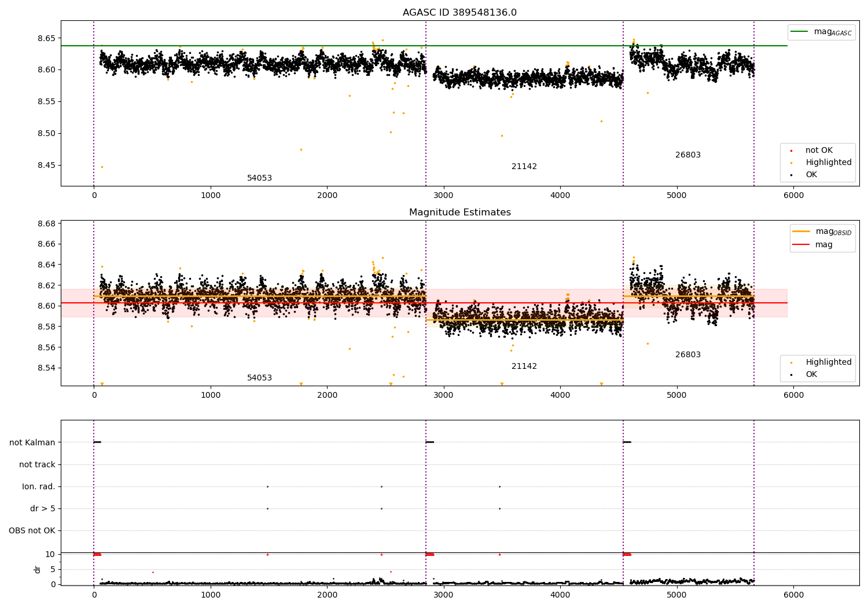Select 'Highlighted' label in top plot legend
Viewport: 868px width, 608px height.
coord(829,163)
